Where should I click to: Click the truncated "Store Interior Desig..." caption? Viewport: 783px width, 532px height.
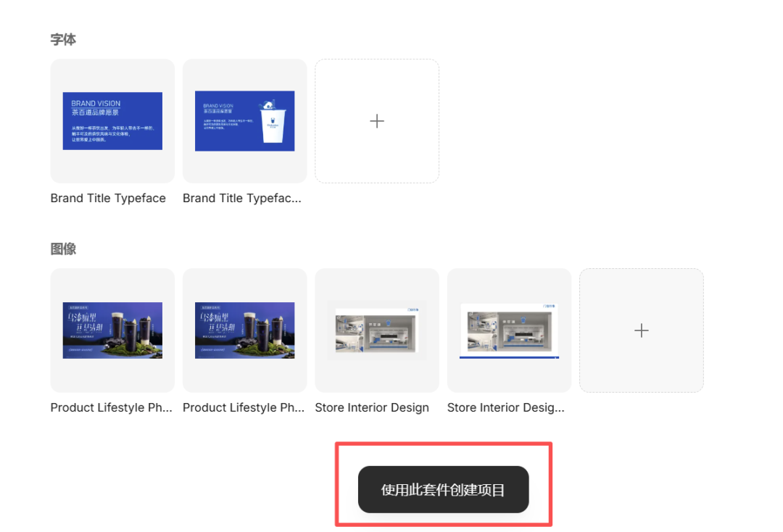(x=505, y=407)
